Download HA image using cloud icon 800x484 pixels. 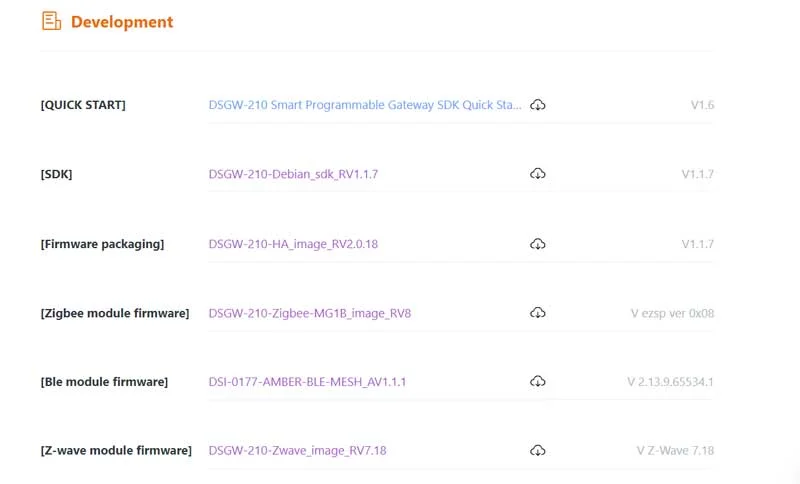pos(537,244)
